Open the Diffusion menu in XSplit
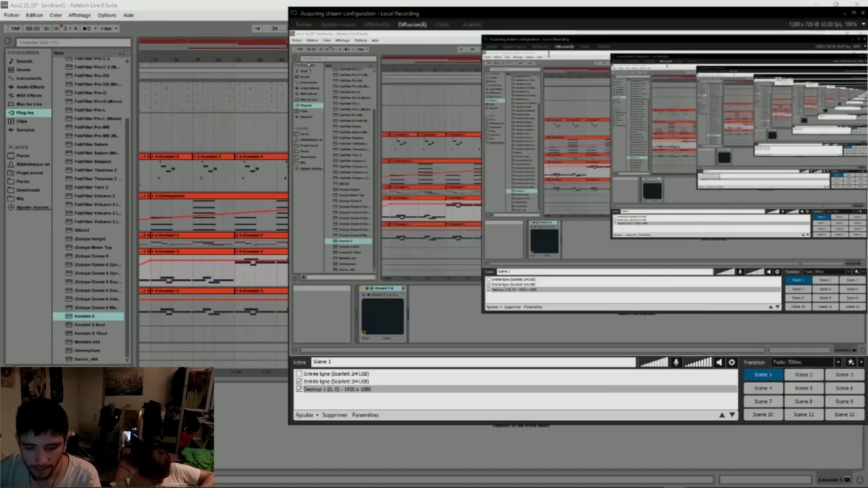This screenshot has width=868, height=488. [x=412, y=25]
